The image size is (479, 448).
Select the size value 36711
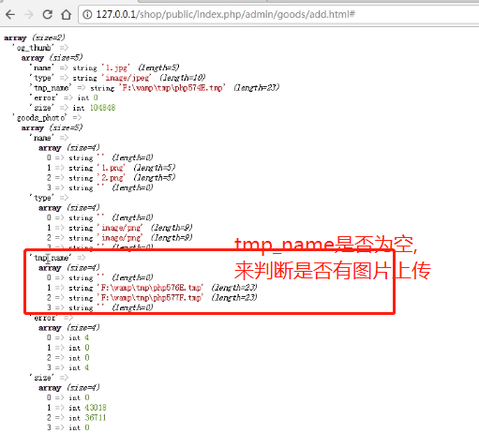coord(96,417)
